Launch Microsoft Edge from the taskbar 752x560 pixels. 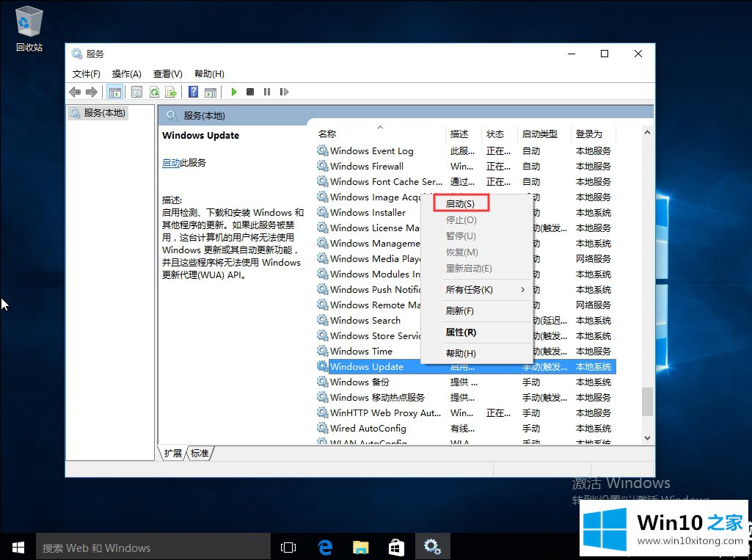(325, 547)
